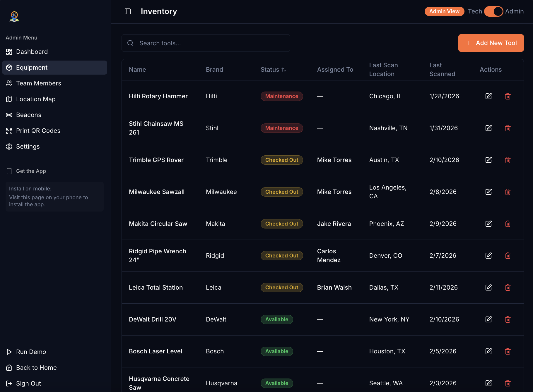
Task: Edit the Husqvarna Concrete Saw entry
Action: (488, 383)
